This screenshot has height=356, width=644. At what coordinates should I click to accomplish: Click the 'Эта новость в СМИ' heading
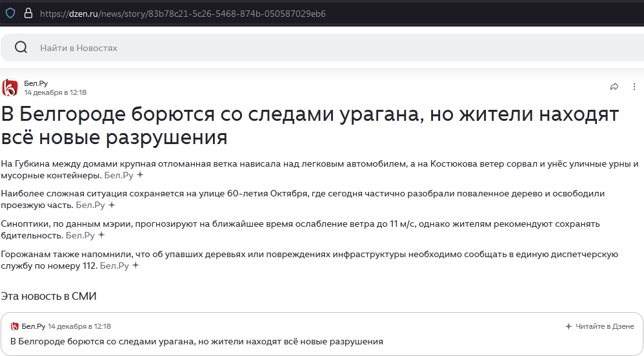point(48,296)
